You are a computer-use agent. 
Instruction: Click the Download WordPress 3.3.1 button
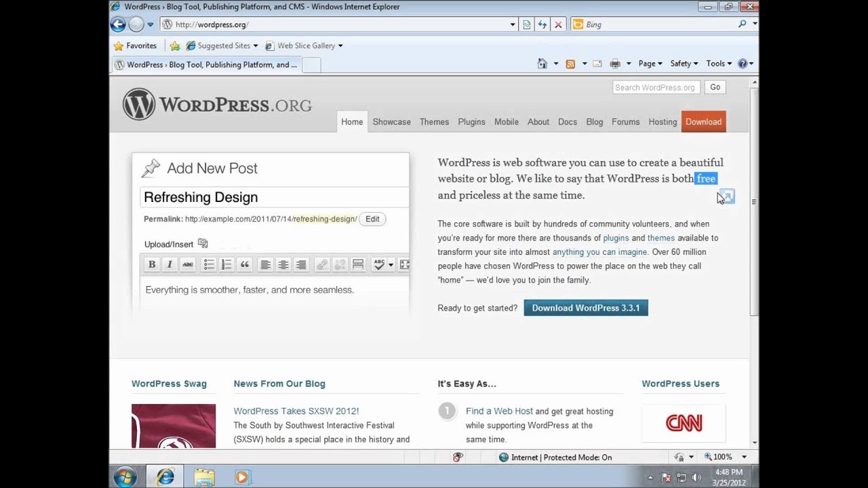pyautogui.click(x=586, y=308)
